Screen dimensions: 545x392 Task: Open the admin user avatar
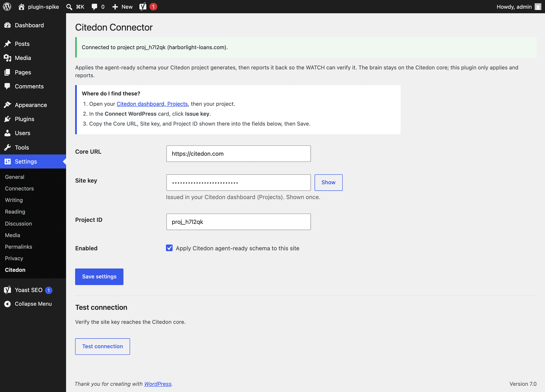click(538, 7)
